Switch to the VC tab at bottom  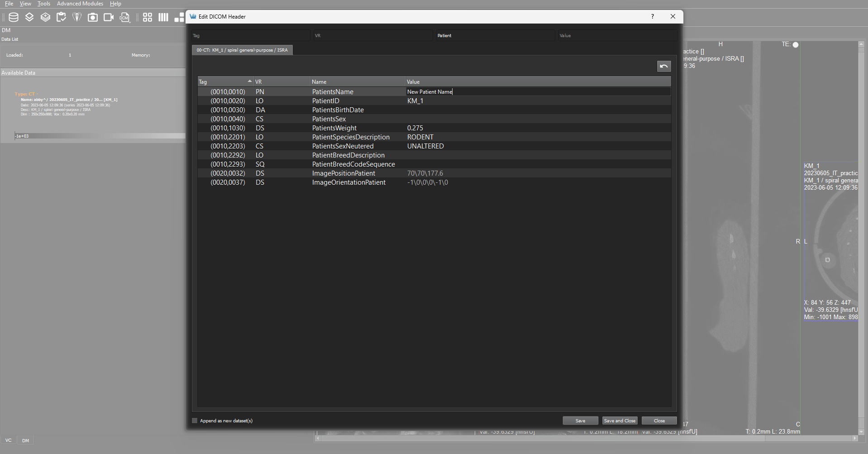[8, 440]
